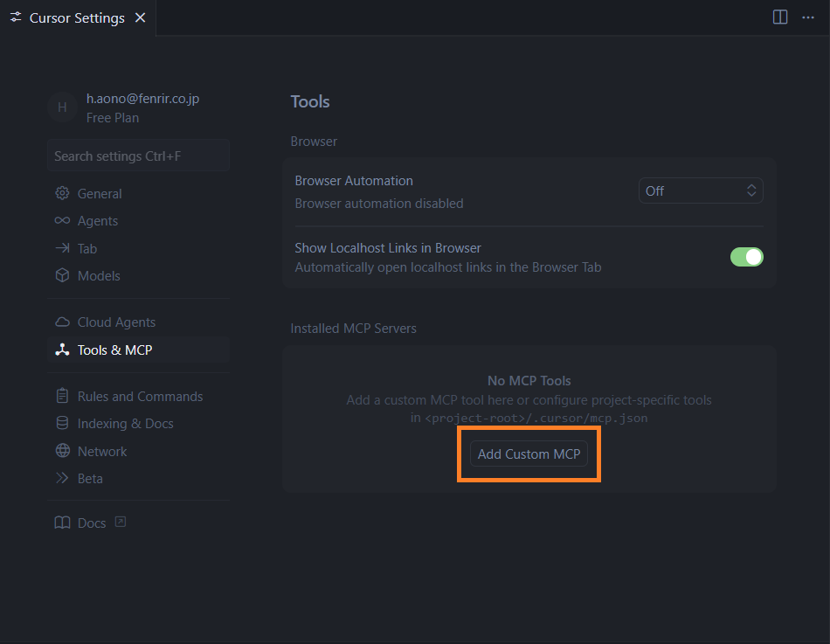
Task: Click the Rules and Commands clipboard icon
Action: tap(62, 396)
